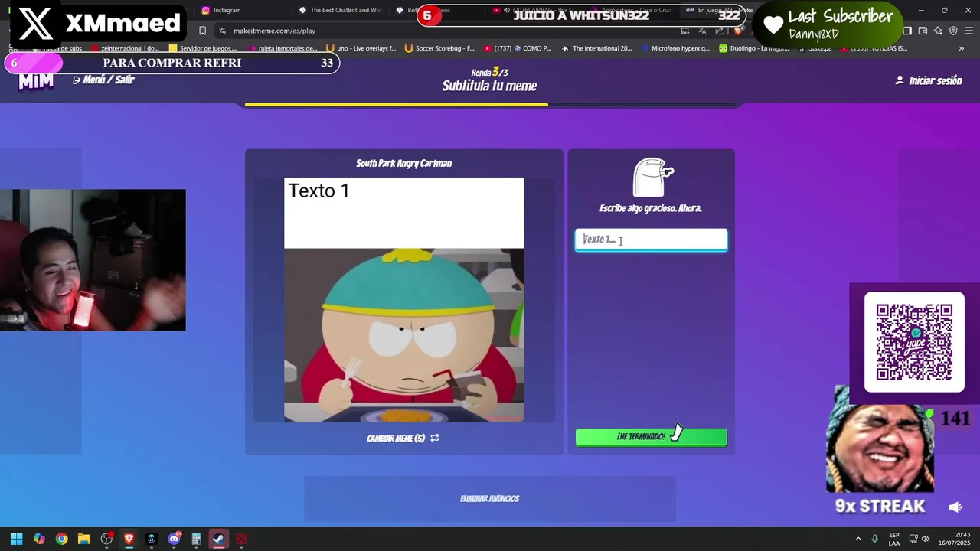Open the Servidor de juegos bookmark
Screen dimensions: 980x551
click(203, 48)
